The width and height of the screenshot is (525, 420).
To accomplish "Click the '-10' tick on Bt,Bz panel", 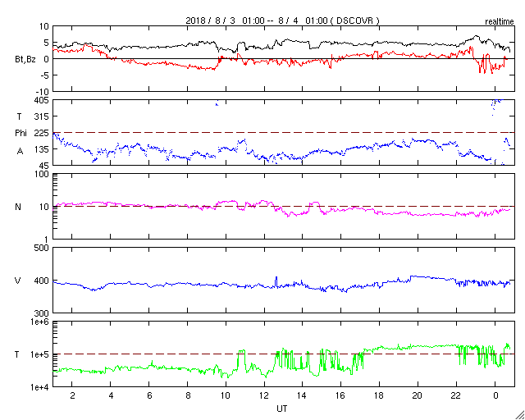I will (x=42, y=92).
